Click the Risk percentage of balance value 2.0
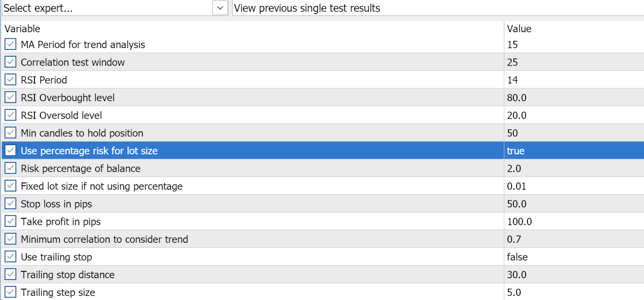The image size is (644, 300). pyautogui.click(x=514, y=168)
